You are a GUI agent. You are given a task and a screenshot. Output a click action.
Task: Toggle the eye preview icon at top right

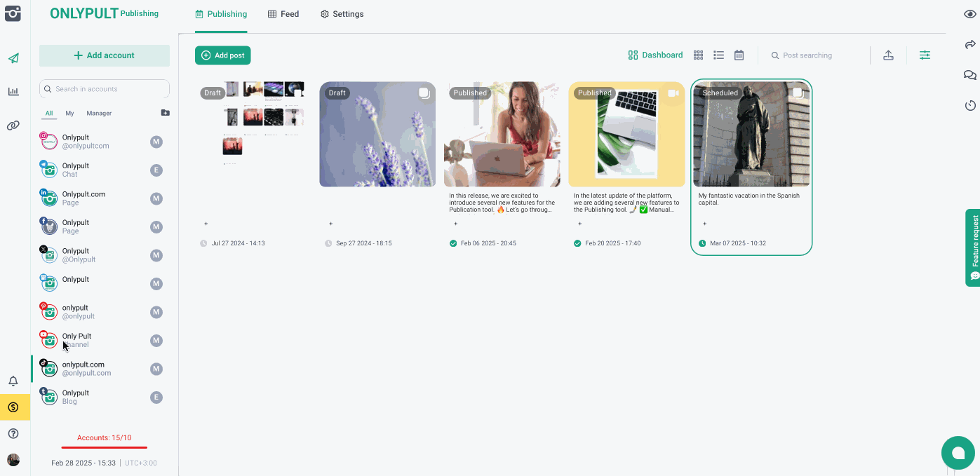click(970, 15)
